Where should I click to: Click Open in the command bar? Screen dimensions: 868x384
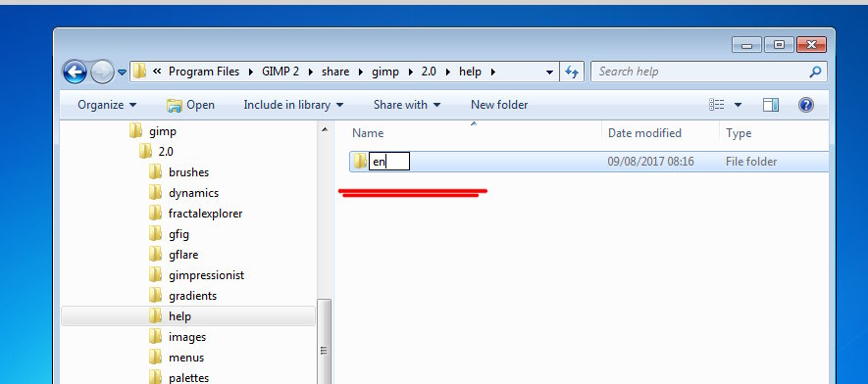[190, 105]
